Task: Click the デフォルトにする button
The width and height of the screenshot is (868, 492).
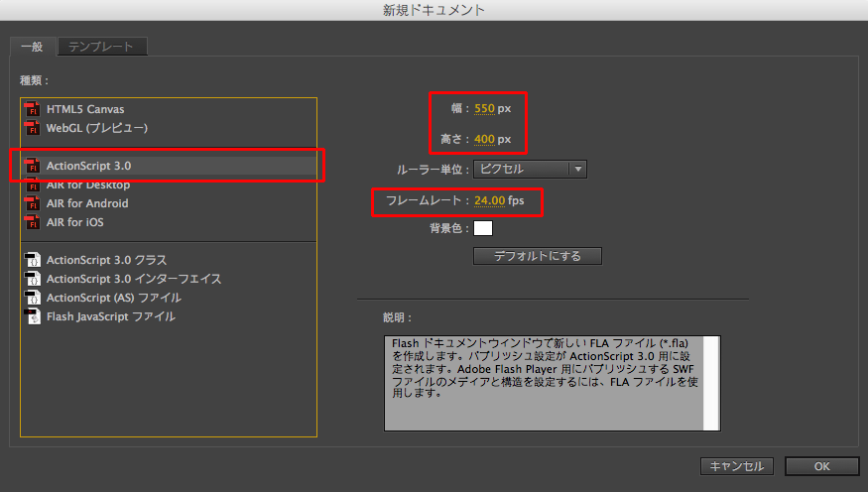Action: (538, 256)
